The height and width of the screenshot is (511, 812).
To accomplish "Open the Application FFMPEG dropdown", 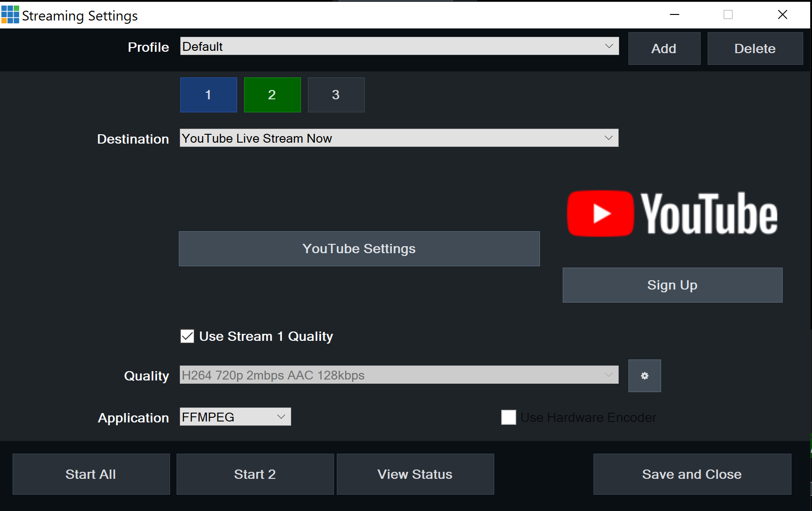I will [x=235, y=417].
